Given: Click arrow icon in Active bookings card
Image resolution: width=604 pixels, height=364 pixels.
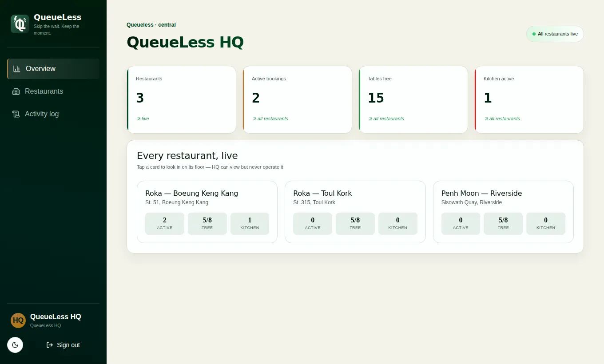Looking at the screenshot, I should click(x=254, y=119).
